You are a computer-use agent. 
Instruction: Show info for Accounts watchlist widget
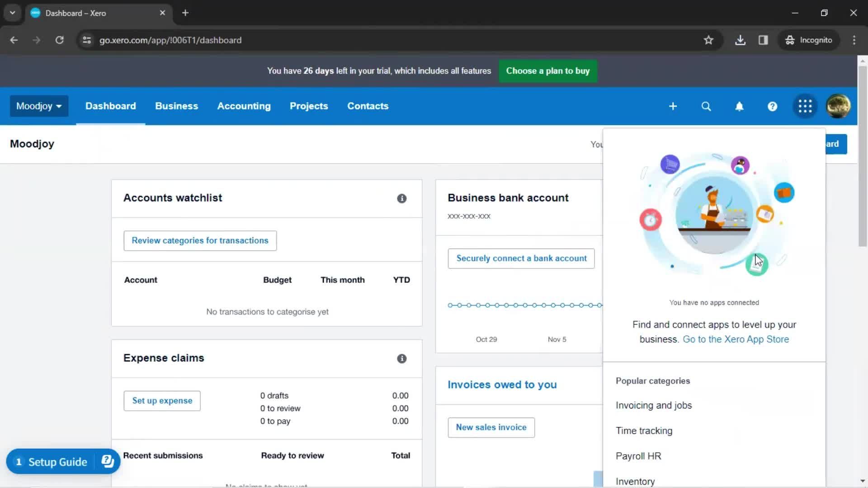coord(401,198)
